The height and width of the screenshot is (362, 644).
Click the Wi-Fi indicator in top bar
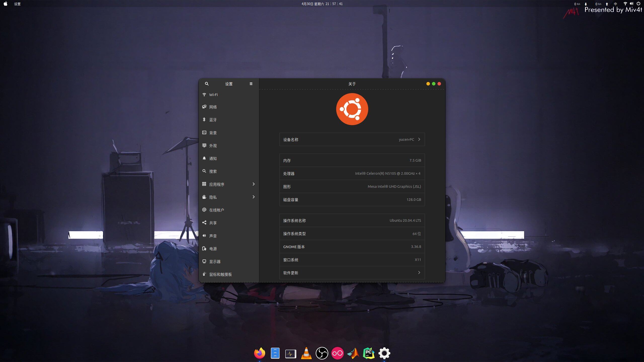[625, 4]
